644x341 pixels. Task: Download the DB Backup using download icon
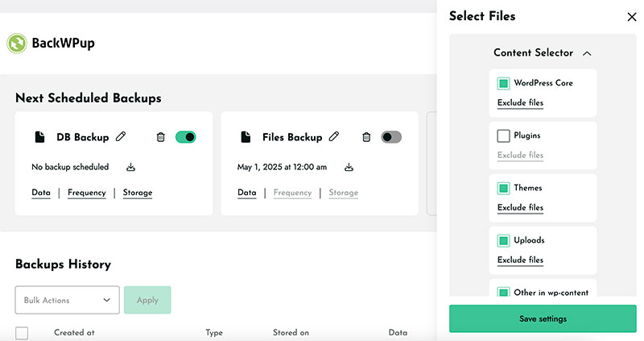coord(130,167)
